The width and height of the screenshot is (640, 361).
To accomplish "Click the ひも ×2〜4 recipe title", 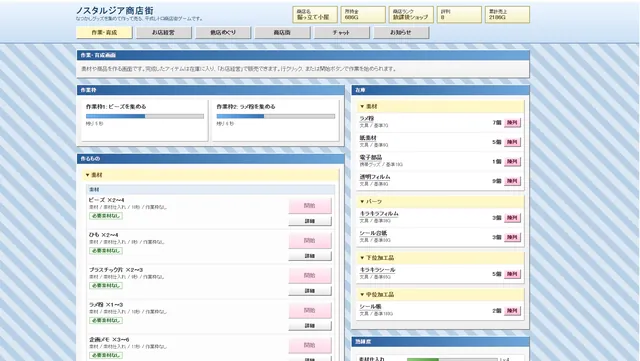I will tap(104, 235).
